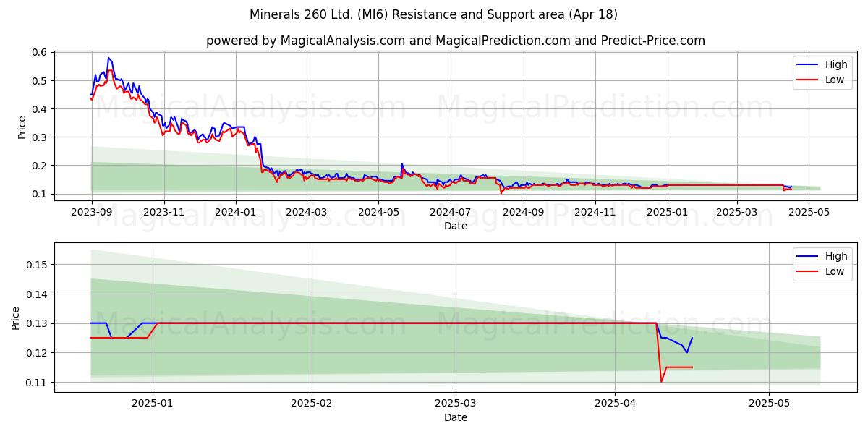Click top chart x-axis label '2023-11'

164,213
